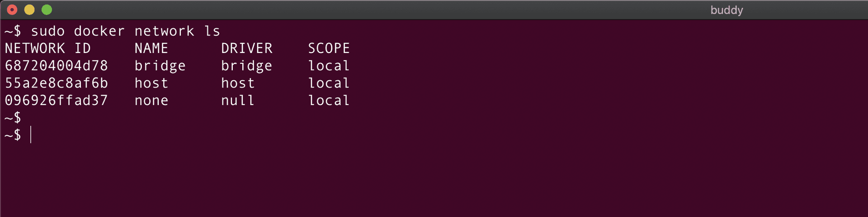Click 'bridge' in the NAME column
Viewport: 868px width, 217px height.
click(160, 66)
